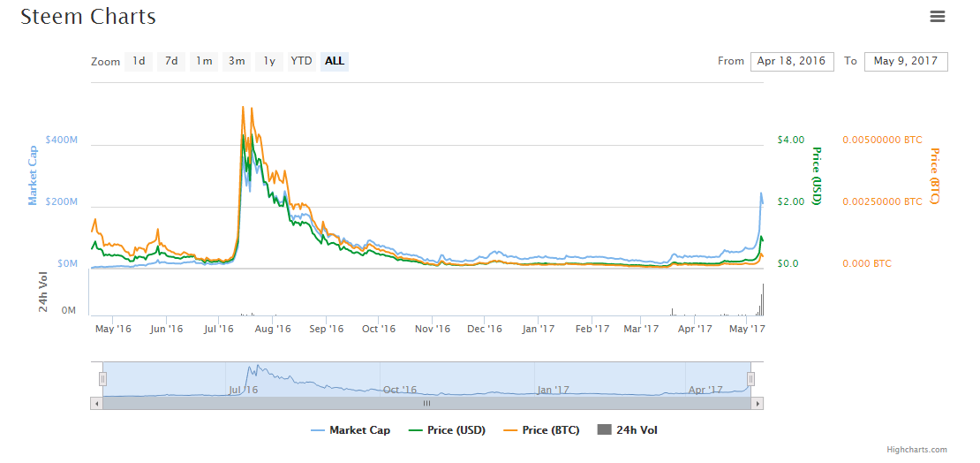Click the Steem Charts title
Screen dimensions: 980x463
point(88,17)
